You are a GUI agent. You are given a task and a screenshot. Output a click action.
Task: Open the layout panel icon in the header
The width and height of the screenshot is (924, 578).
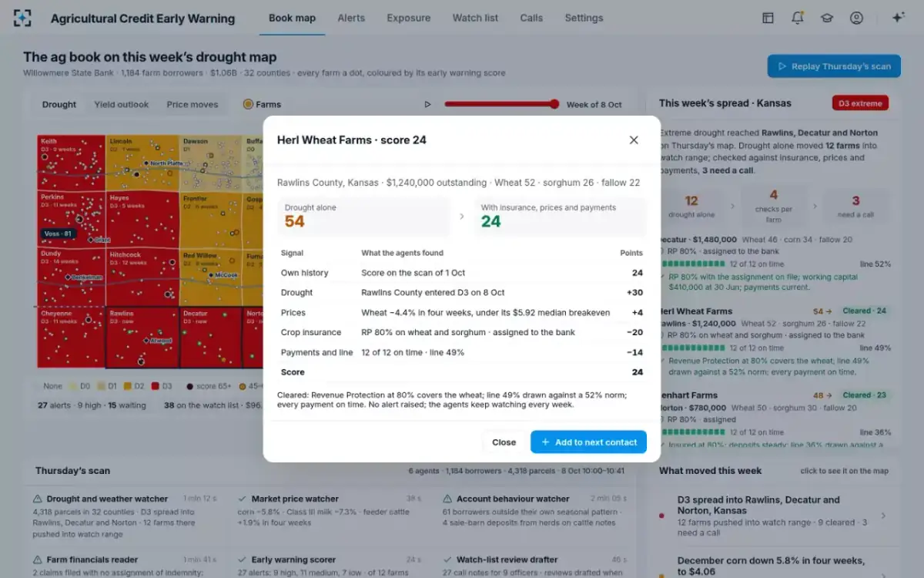(x=768, y=18)
